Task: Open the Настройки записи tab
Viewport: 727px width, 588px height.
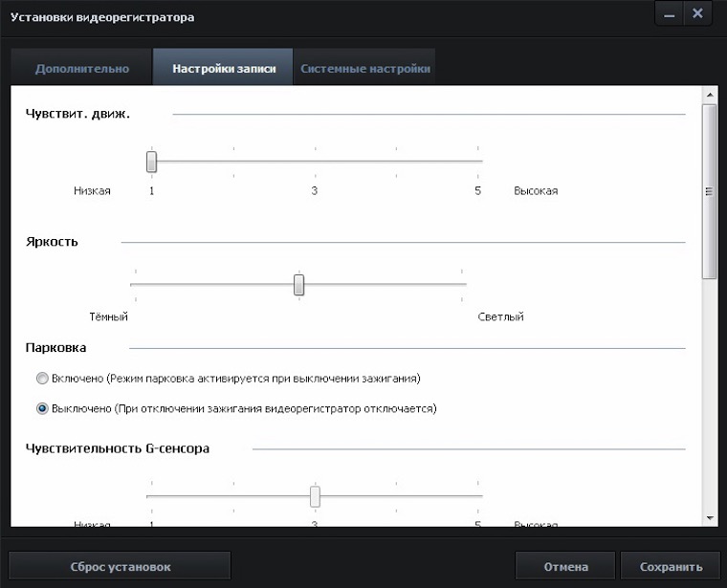Action: [x=224, y=69]
